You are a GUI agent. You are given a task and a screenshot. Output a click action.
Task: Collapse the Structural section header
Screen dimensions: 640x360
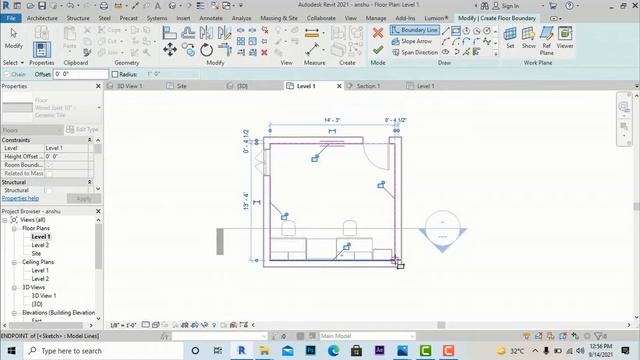tap(89, 182)
